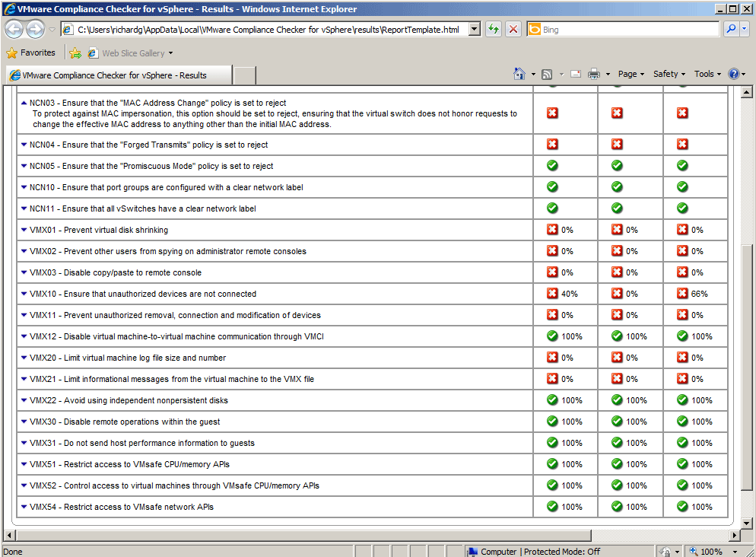Open a new blank tab
Image resolution: width=756 pixels, height=557 pixels.
click(244, 76)
